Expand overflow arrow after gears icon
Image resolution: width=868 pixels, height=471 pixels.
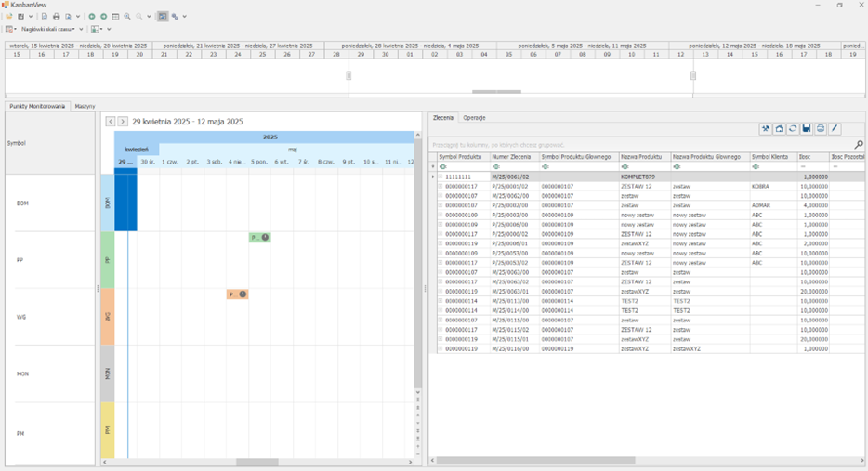[184, 17]
